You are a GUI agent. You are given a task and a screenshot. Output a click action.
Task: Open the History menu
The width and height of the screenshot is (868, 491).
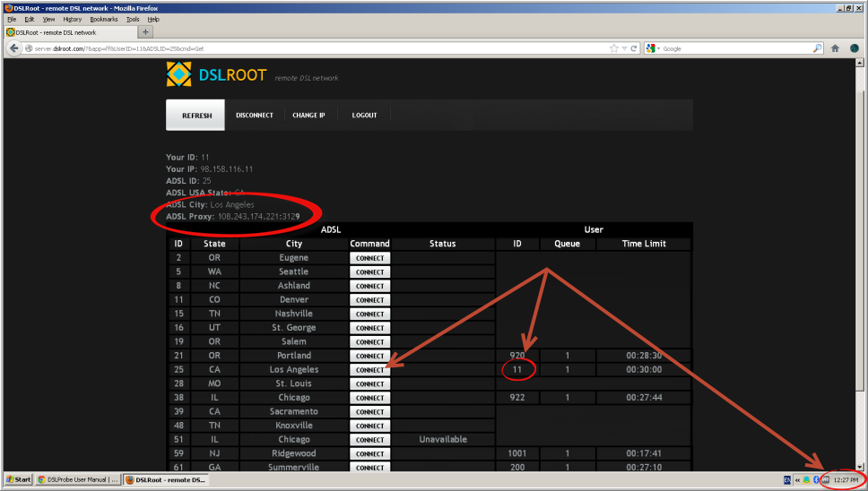(72, 20)
